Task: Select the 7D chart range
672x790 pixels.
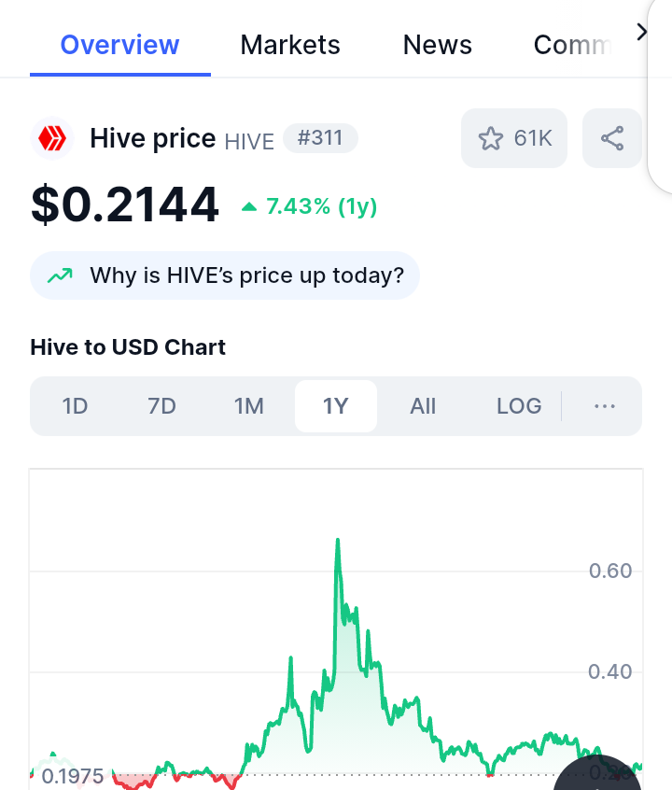Action: (x=161, y=406)
